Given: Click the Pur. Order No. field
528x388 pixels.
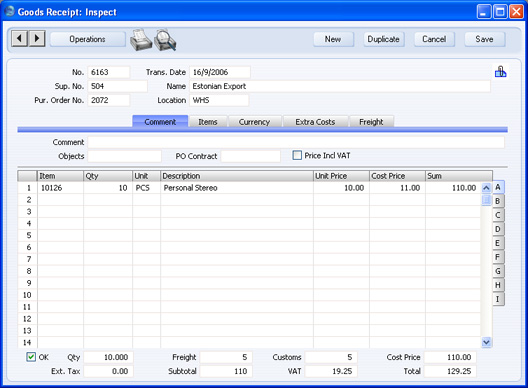Looking at the screenshot, I should coord(109,100).
